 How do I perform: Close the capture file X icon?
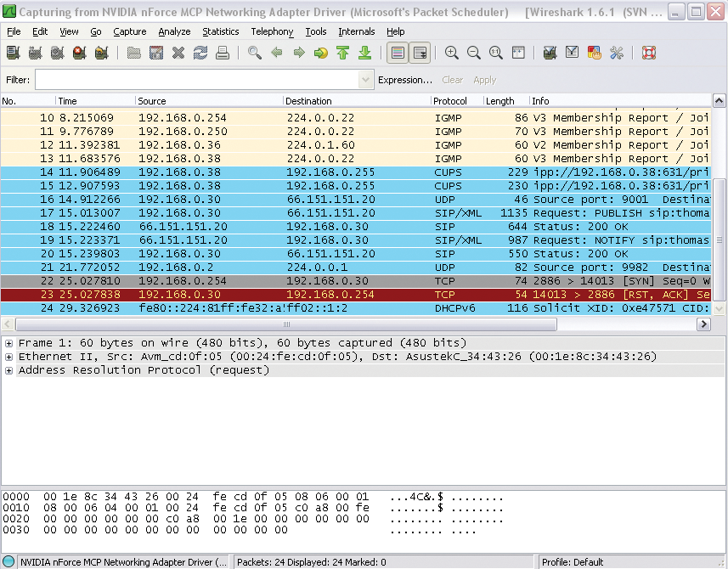coord(178,53)
